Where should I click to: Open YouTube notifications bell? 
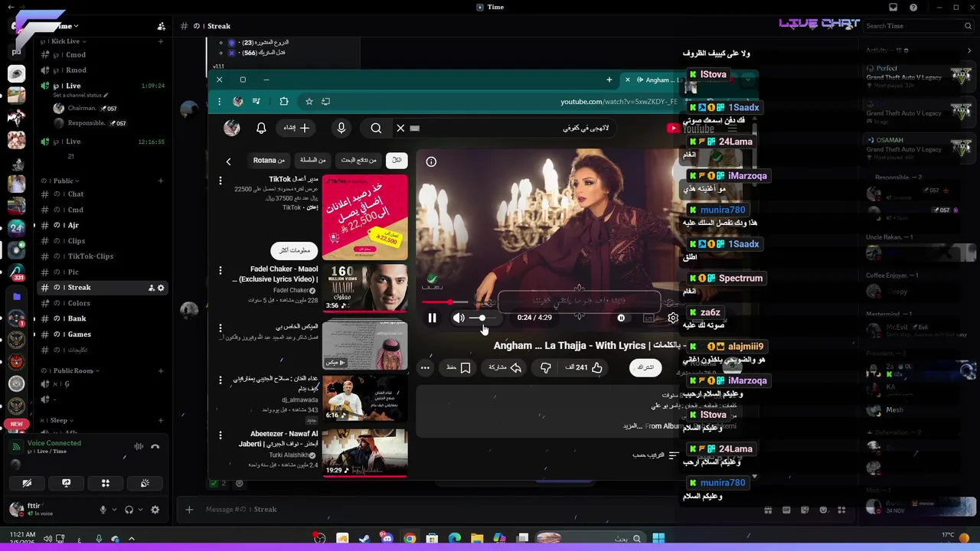point(261,128)
